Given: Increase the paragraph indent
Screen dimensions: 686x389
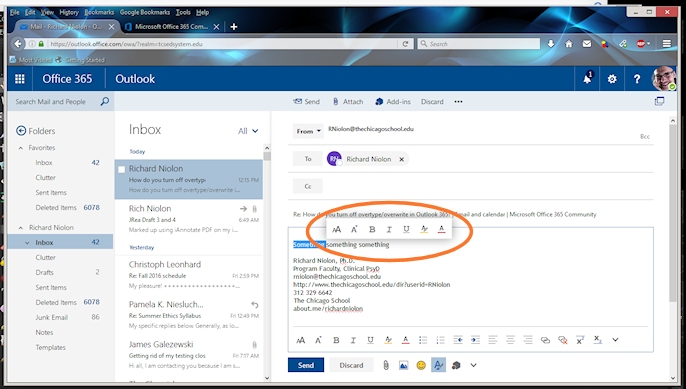Looking at the screenshot, I should pyautogui.click(x=476, y=340).
